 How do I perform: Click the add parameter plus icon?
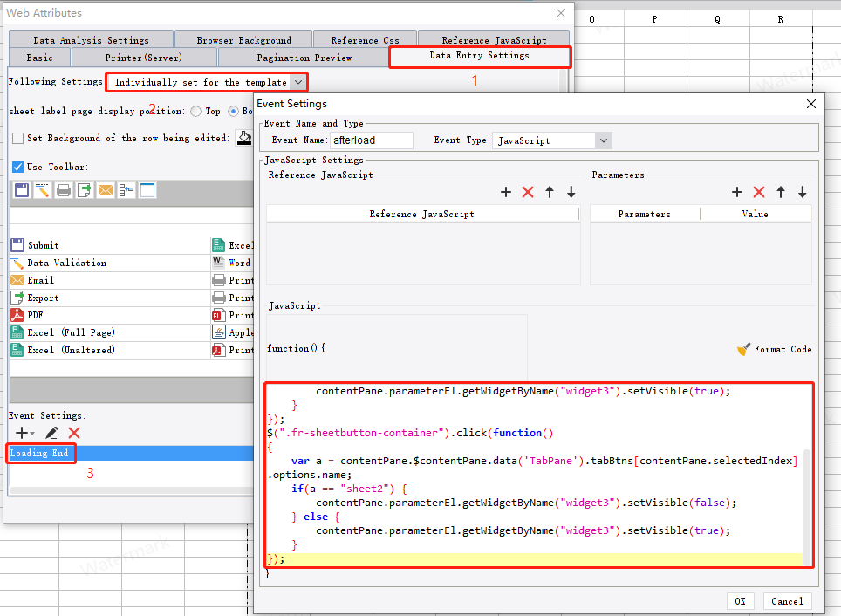point(737,192)
